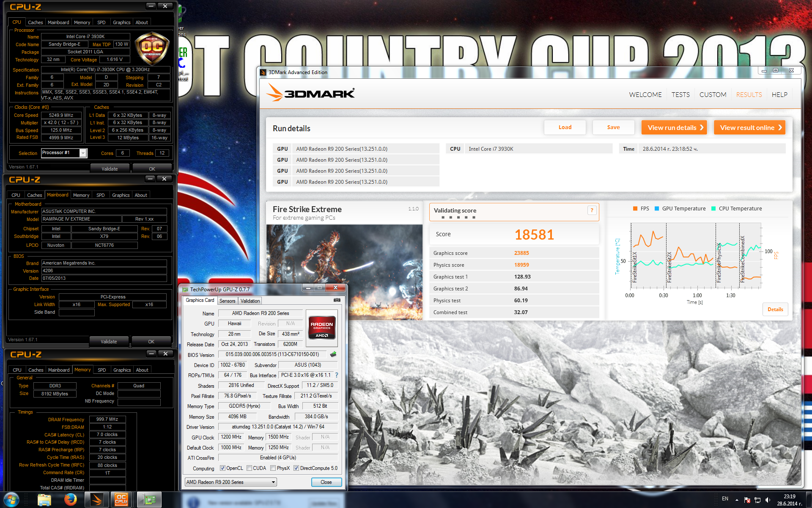812x508 pixels.
Task: Switch to Sensors tab in GPU-Z
Action: [227, 301]
